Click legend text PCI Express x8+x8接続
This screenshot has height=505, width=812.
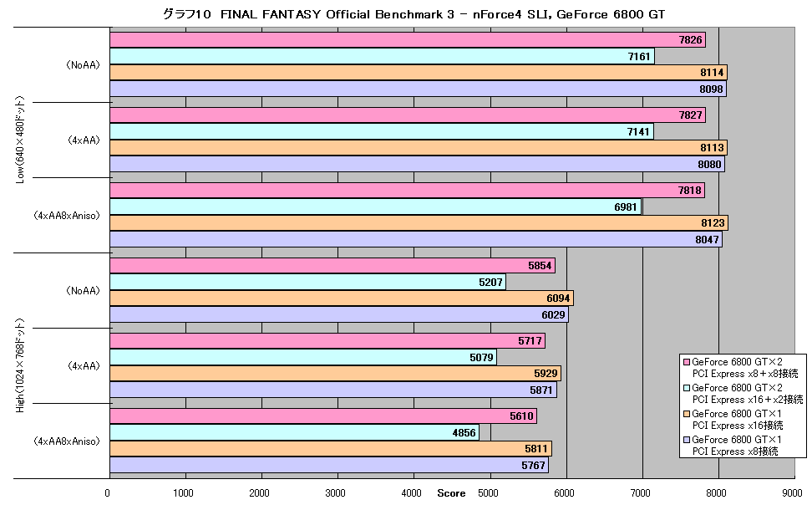745,374
